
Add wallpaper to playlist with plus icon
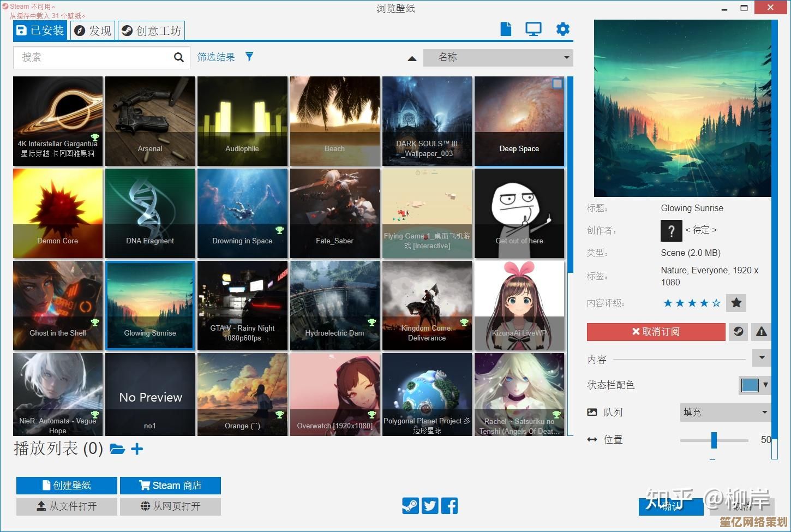click(137, 449)
